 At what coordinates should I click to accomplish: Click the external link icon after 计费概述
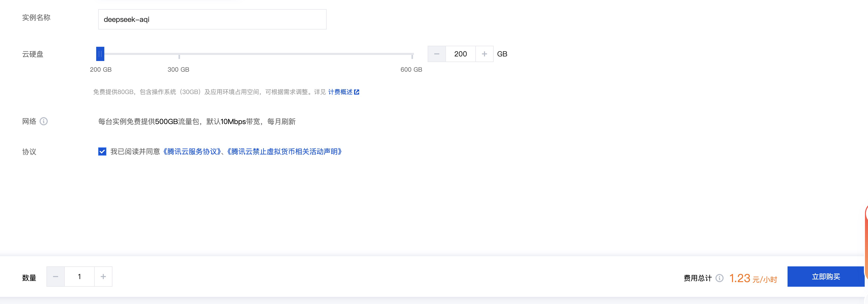[357, 92]
